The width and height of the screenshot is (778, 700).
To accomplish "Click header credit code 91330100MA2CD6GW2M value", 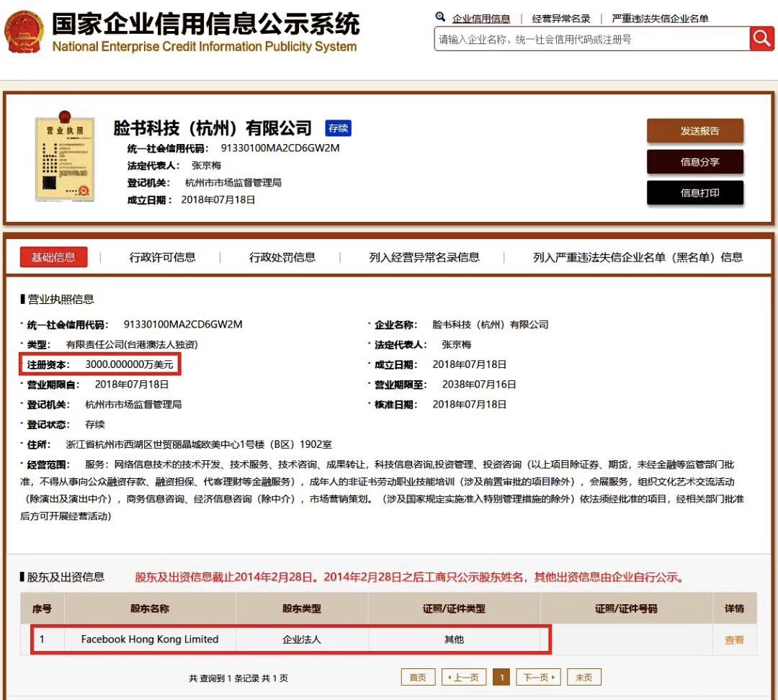I will (280, 148).
